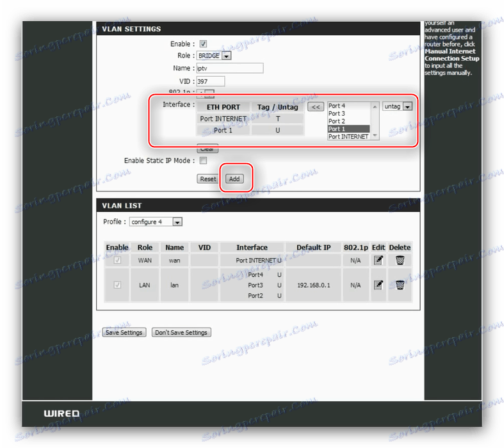Screen dimensions: 504x448
Task: Click the WAN role cell
Action: pyautogui.click(x=145, y=260)
